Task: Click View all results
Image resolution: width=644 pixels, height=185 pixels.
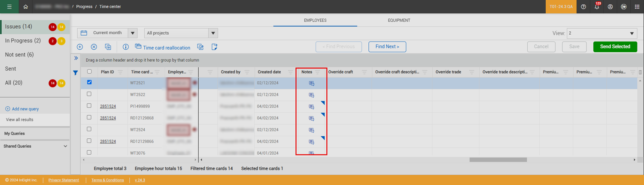Action: [x=20, y=120]
